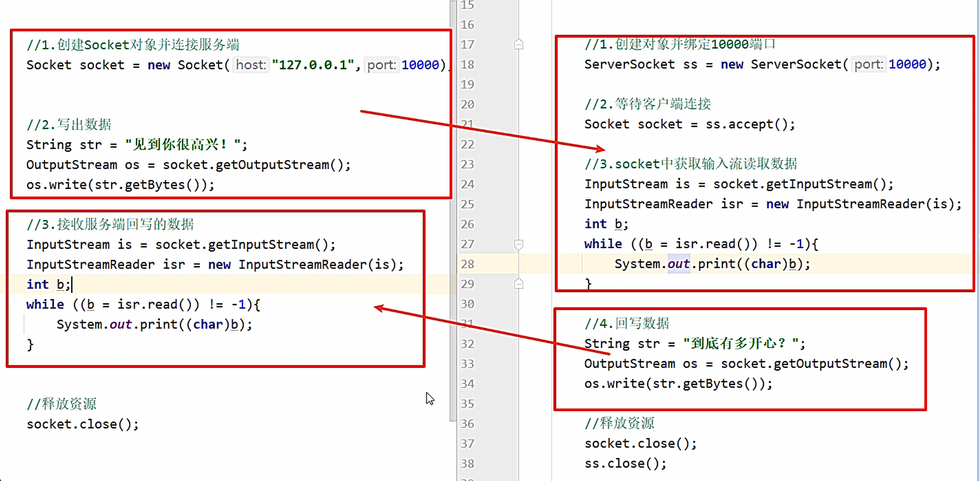Click the comment "//2.等待客户端连接"
The width and height of the screenshot is (980, 481).
[x=648, y=104]
